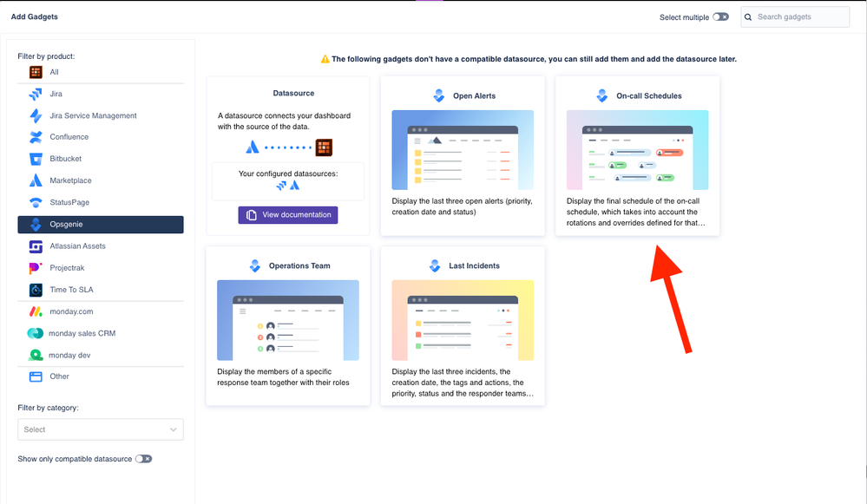This screenshot has width=867, height=504.
Task: Click the Last Incidents description text
Action: tap(463, 383)
